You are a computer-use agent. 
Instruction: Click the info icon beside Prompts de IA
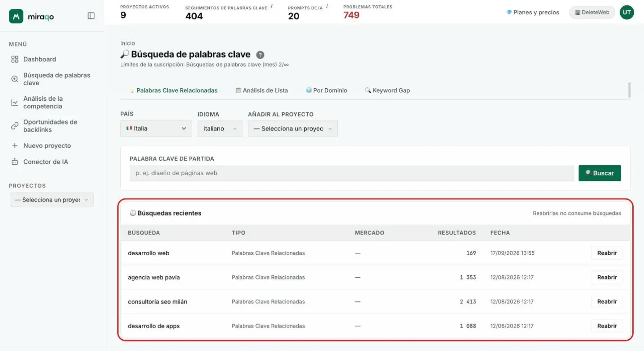[327, 6]
